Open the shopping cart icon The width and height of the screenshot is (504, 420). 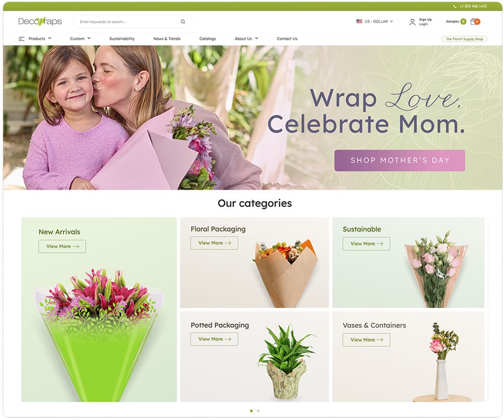474,22
